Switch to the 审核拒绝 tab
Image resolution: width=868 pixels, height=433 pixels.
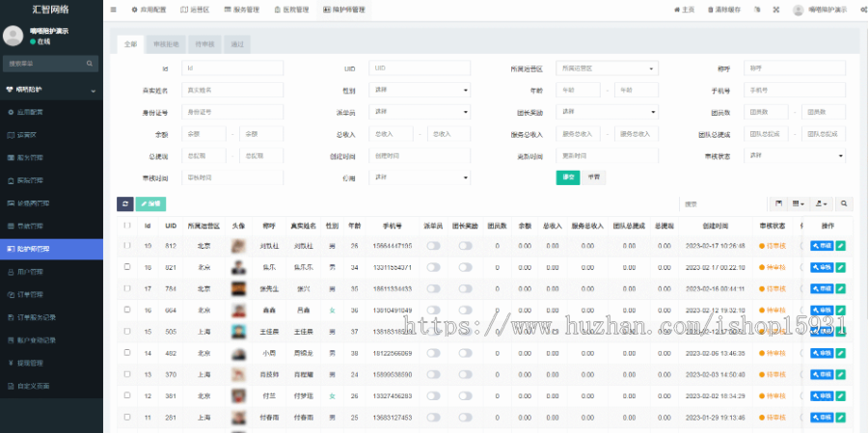pyautogui.click(x=166, y=44)
